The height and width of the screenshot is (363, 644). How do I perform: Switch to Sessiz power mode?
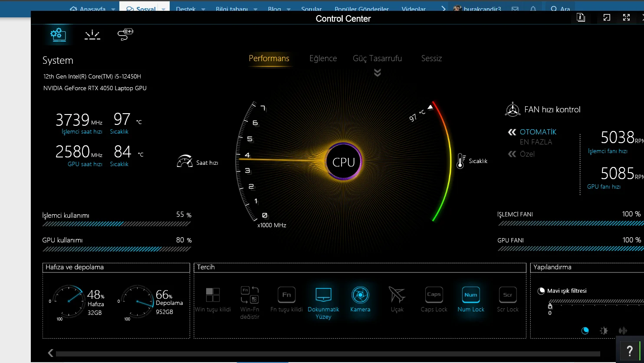[x=432, y=59]
